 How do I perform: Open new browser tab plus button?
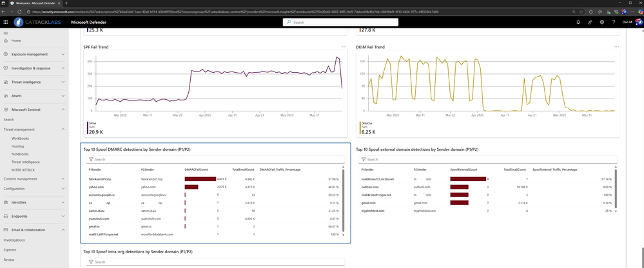tap(66, 3)
